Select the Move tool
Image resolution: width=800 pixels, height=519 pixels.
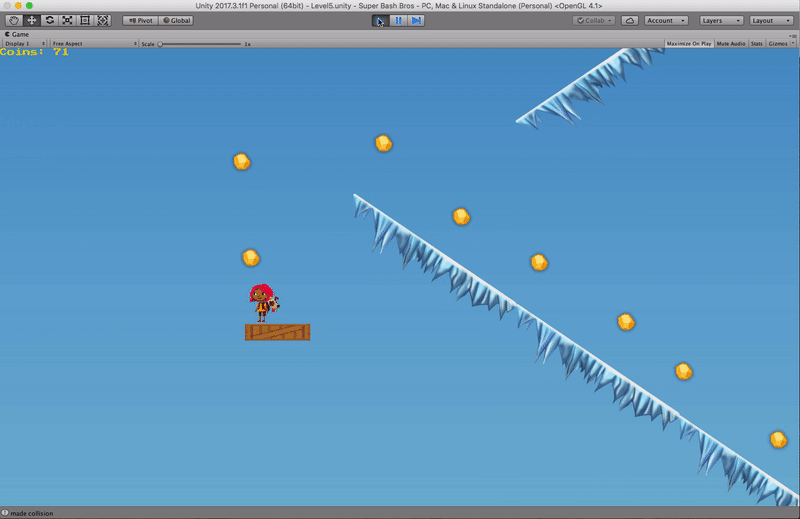(x=31, y=20)
